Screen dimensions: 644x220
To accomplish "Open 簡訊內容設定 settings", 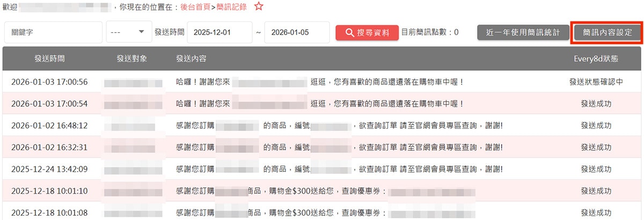I will click(x=607, y=32).
